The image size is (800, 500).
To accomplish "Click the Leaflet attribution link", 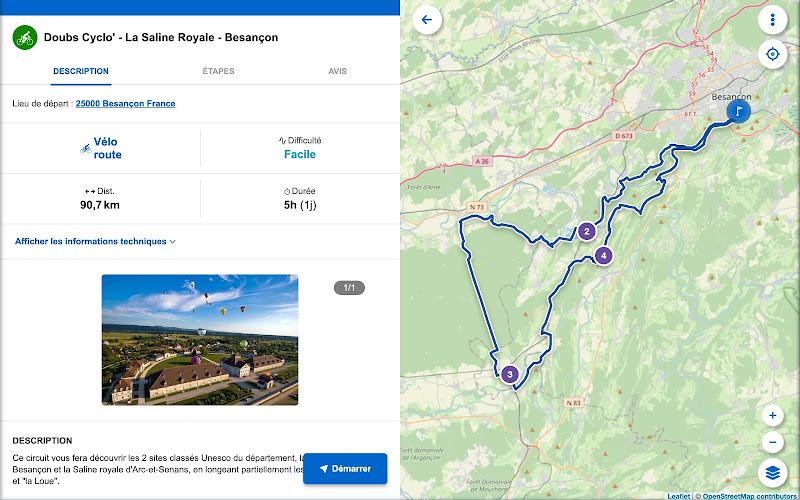I will click(679, 495).
